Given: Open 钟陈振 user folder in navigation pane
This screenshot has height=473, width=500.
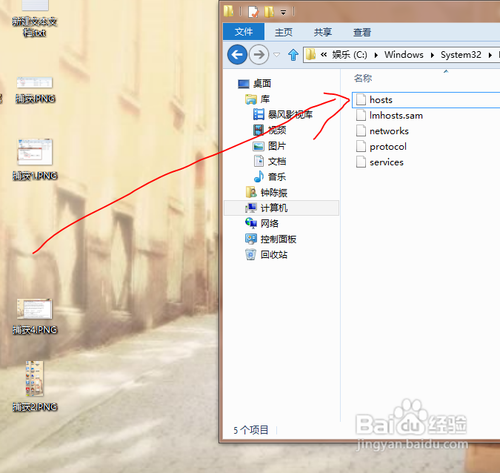Looking at the screenshot, I should click(266, 192).
